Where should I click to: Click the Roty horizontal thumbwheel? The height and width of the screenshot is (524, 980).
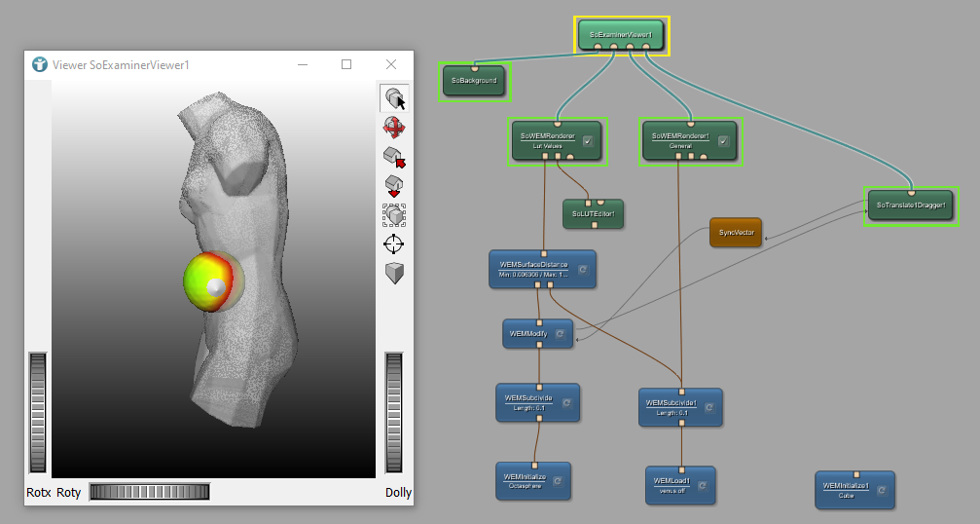click(149, 492)
